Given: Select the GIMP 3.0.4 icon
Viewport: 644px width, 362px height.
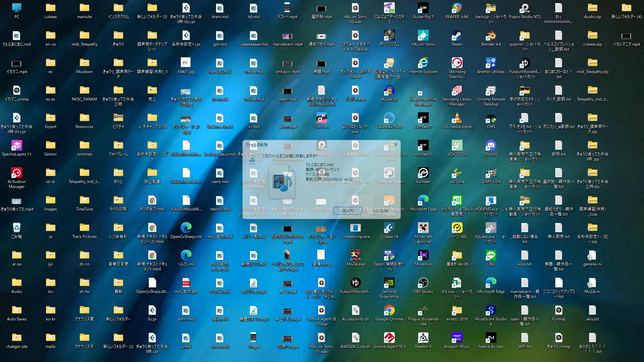Looking at the screenshot, I should 491,173.
